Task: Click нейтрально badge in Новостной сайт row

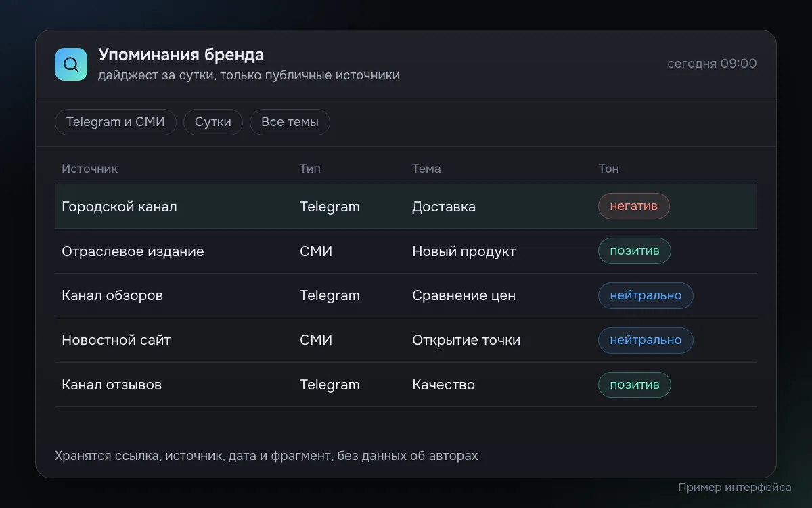Action: coord(646,340)
